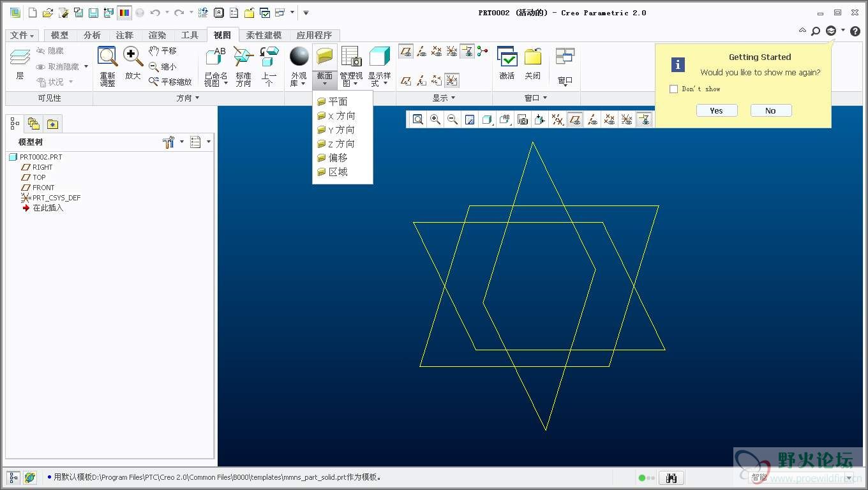
Task: Toggle axis display in graphics toolbar
Action: (592, 119)
